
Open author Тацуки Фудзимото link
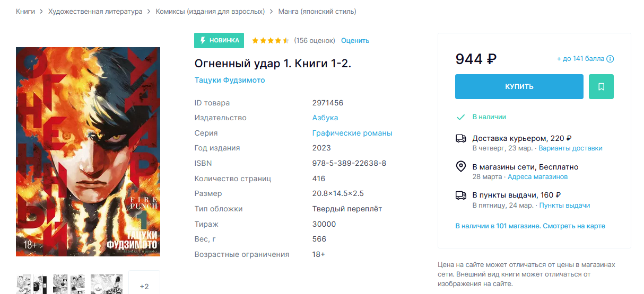[x=230, y=80]
